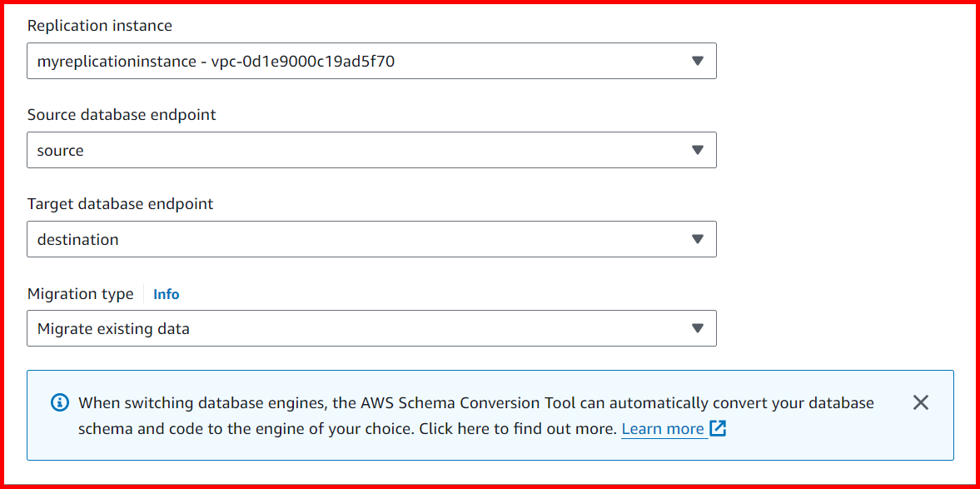980x489 pixels.
Task: Open the Replication instance selector
Action: tap(371, 60)
